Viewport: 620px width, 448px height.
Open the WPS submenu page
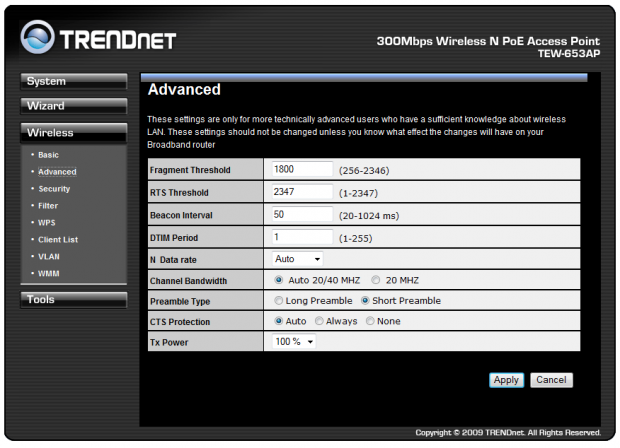pyautogui.click(x=47, y=223)
